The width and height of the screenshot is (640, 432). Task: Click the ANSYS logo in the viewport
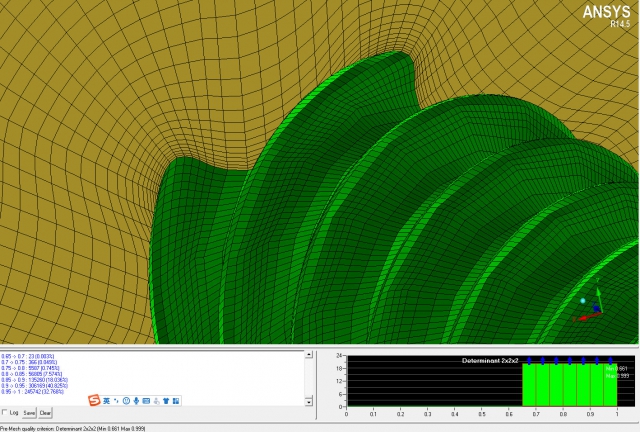607,12
